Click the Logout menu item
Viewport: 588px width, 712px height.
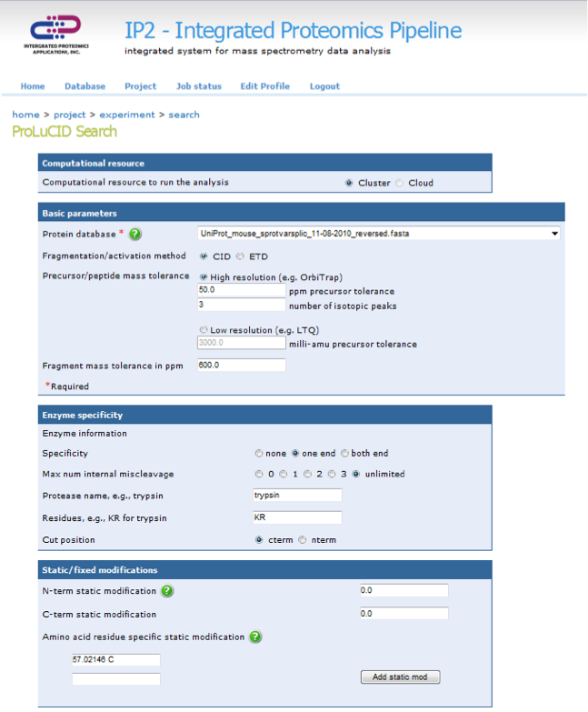tap(324, 86)
